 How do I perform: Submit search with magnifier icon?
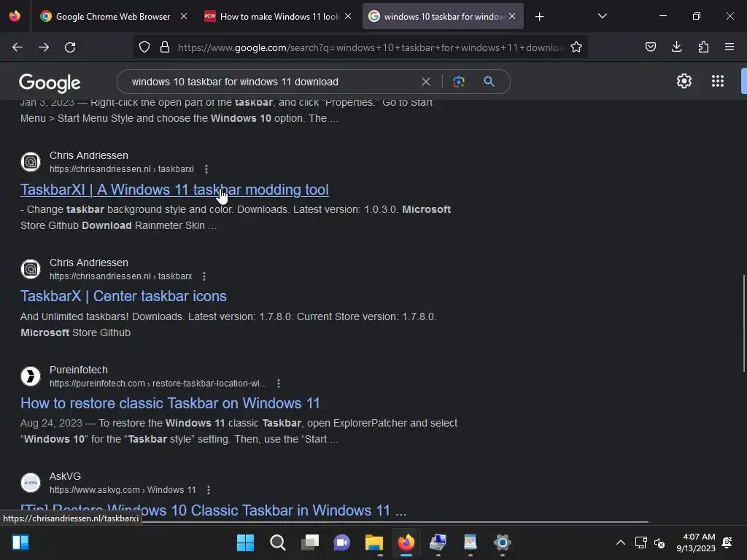(x=489, y=82)
